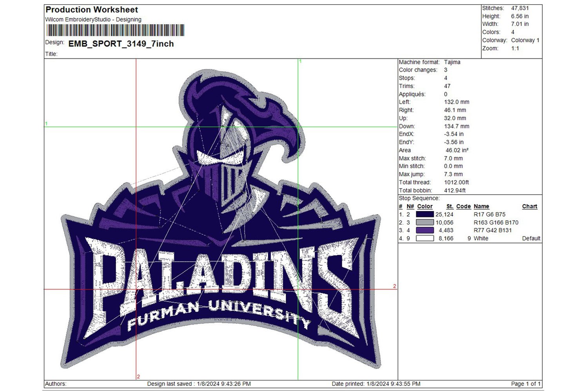The width and height of the screenshot is (588, 391).
Task: Click the "Stop Sequence:" heading
Action: coord(419,199)
